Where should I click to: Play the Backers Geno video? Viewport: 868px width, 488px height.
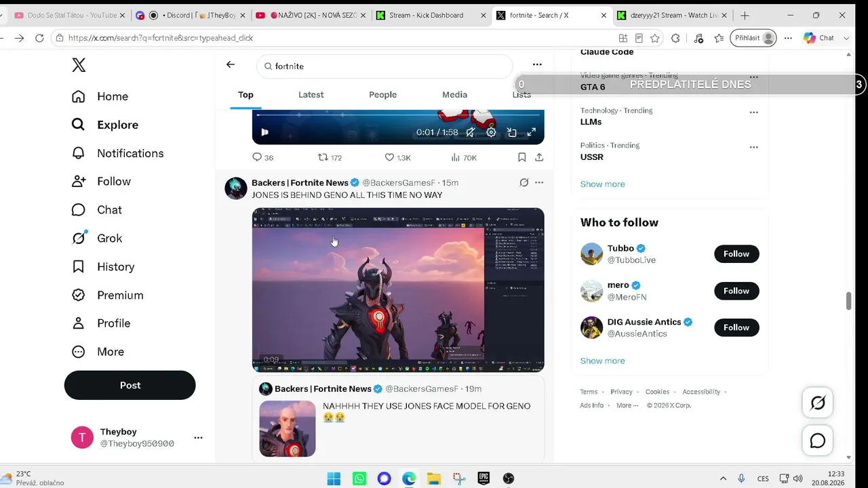point(398,289)
